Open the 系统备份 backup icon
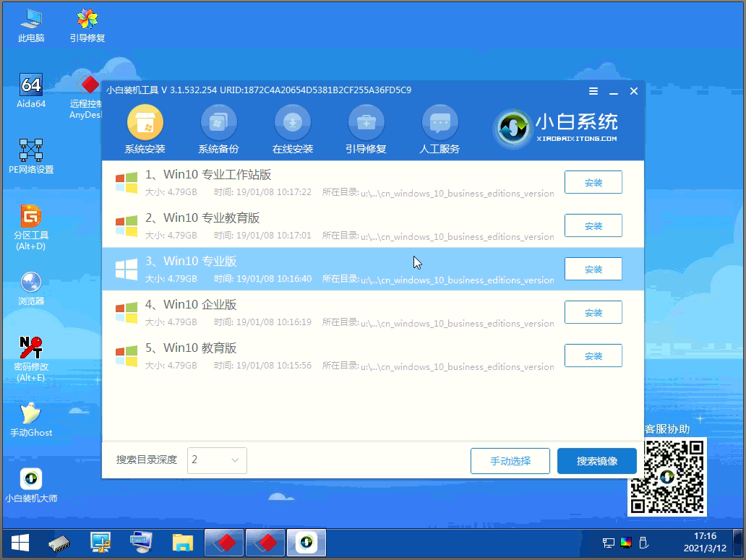This screenshot has height=560, width=746. click(218, 124)
